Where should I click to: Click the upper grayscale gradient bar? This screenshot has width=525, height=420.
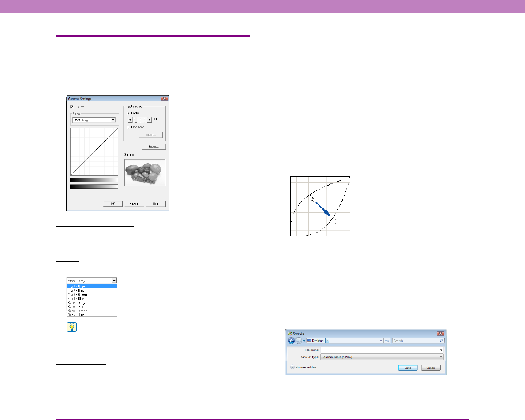click(94, 180)
